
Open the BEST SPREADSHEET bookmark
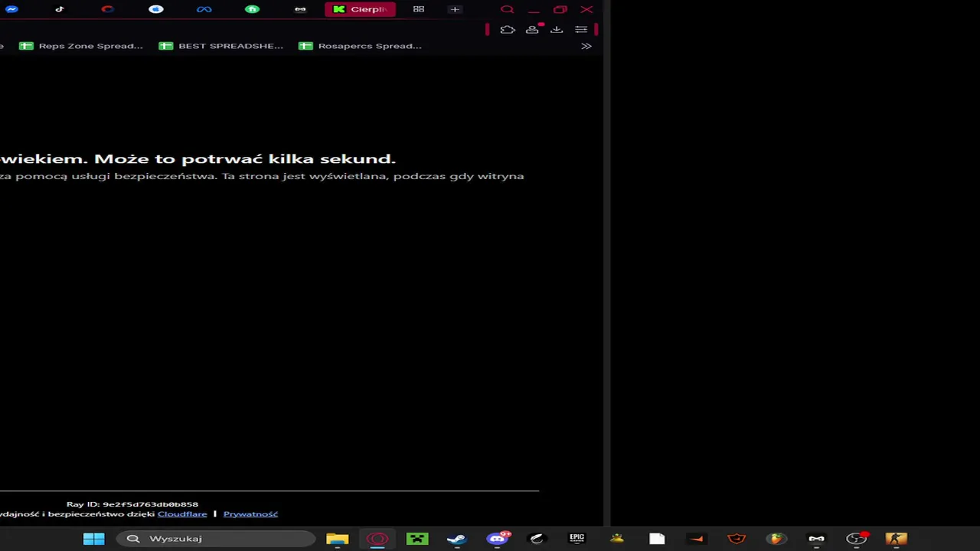[x=221, y=46]
